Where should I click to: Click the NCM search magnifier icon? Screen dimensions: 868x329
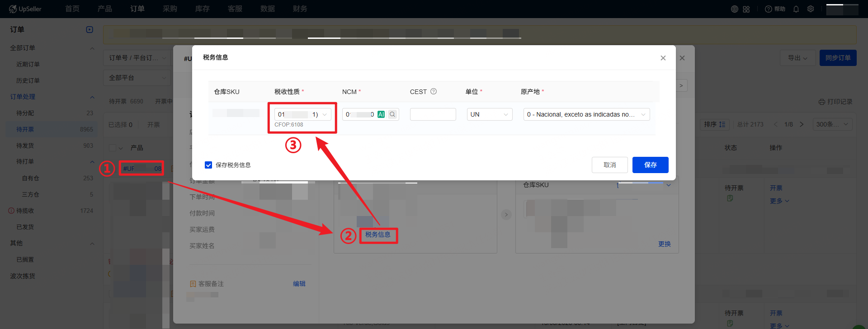click(x=392, y=114)
